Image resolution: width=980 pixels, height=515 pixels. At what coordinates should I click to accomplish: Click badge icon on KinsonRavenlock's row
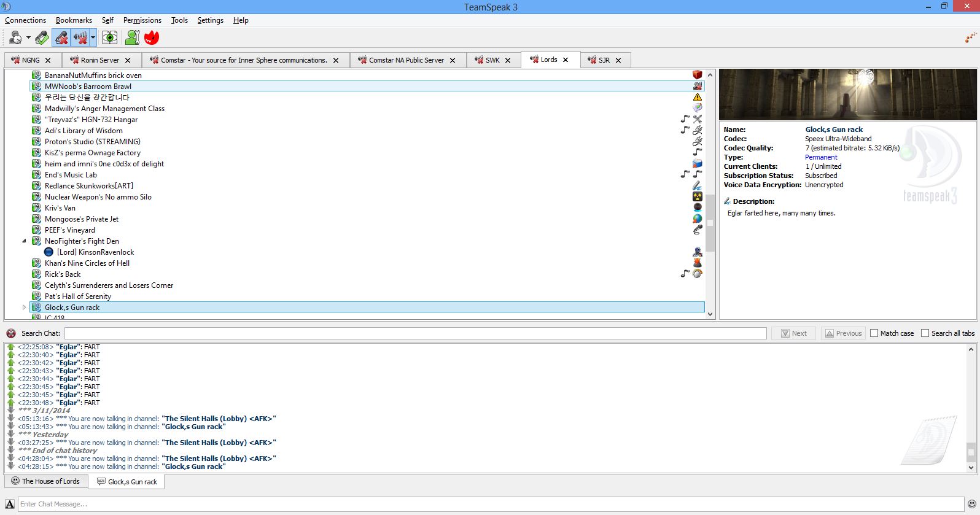697,252
